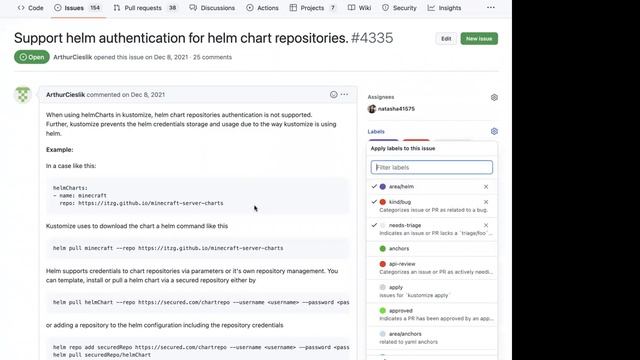
Task: Click the Pull requests count 38
Action: [173, 8]
